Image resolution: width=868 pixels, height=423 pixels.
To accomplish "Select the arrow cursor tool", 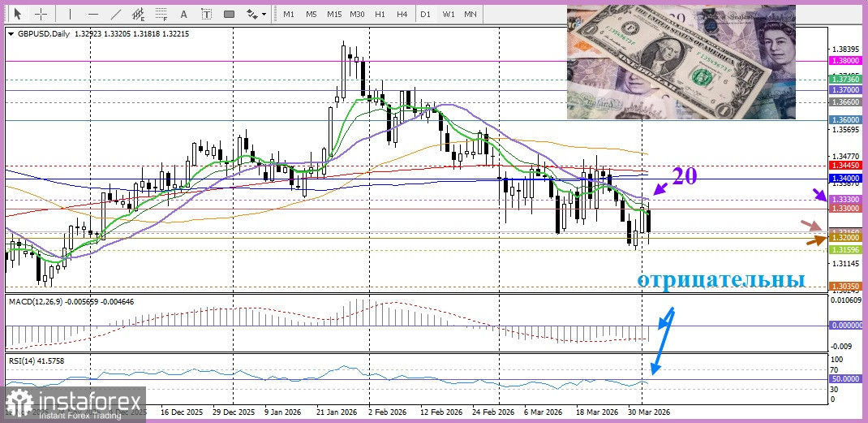I will pos(18,14).
